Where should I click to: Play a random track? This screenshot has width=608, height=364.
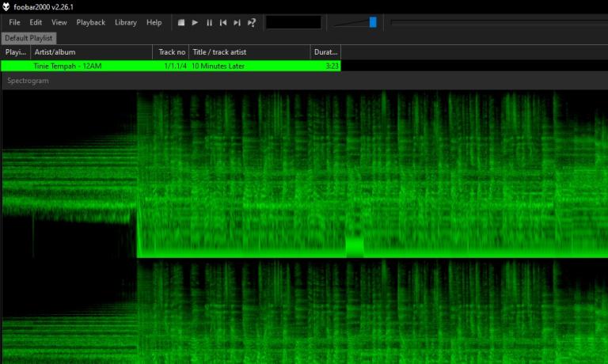point(252,22)
